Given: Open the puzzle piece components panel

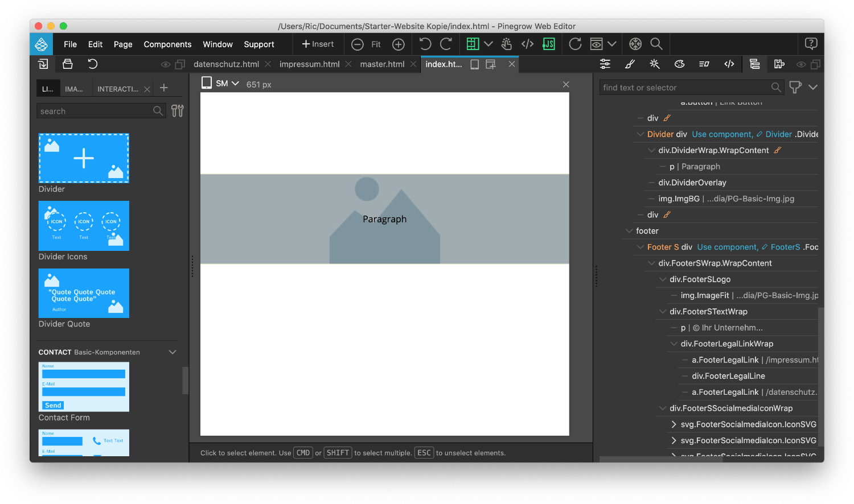Looking at the screenshot, I should click(x=779, y=64).
